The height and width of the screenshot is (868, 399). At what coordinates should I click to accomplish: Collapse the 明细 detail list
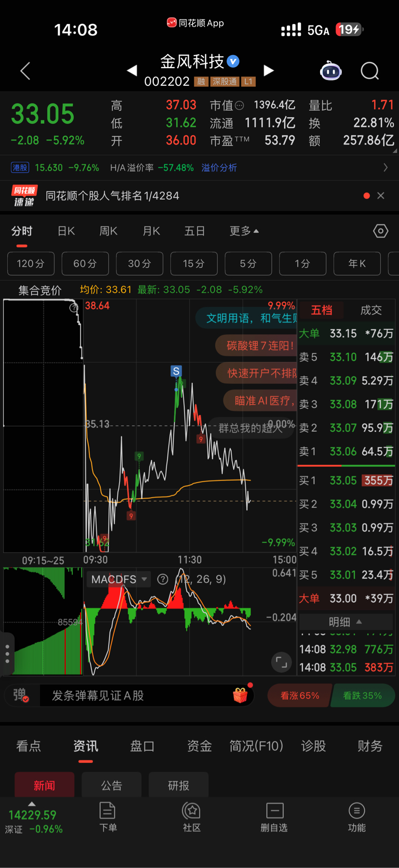(x=346, y=622)
